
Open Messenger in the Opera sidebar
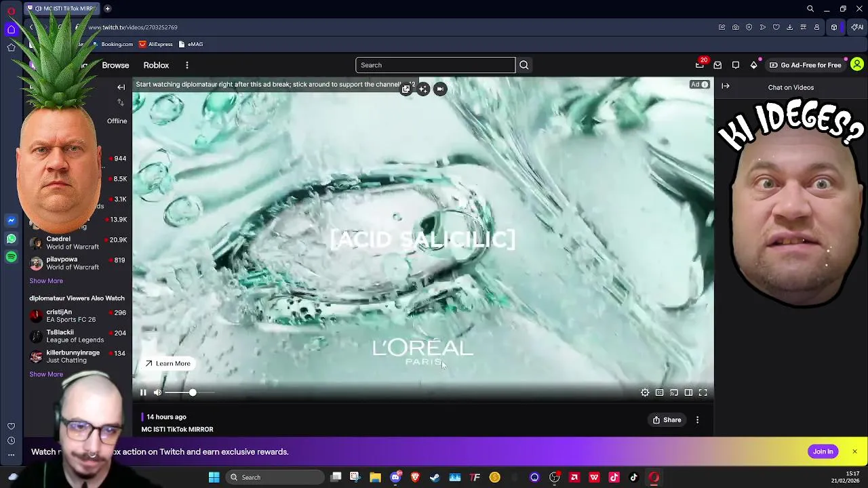click(11, 220)
